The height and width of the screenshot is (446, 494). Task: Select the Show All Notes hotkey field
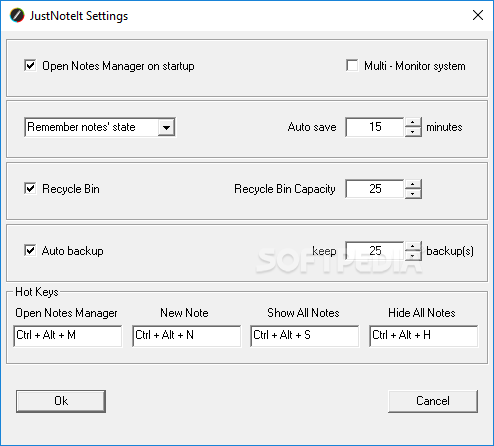point(305,336)
